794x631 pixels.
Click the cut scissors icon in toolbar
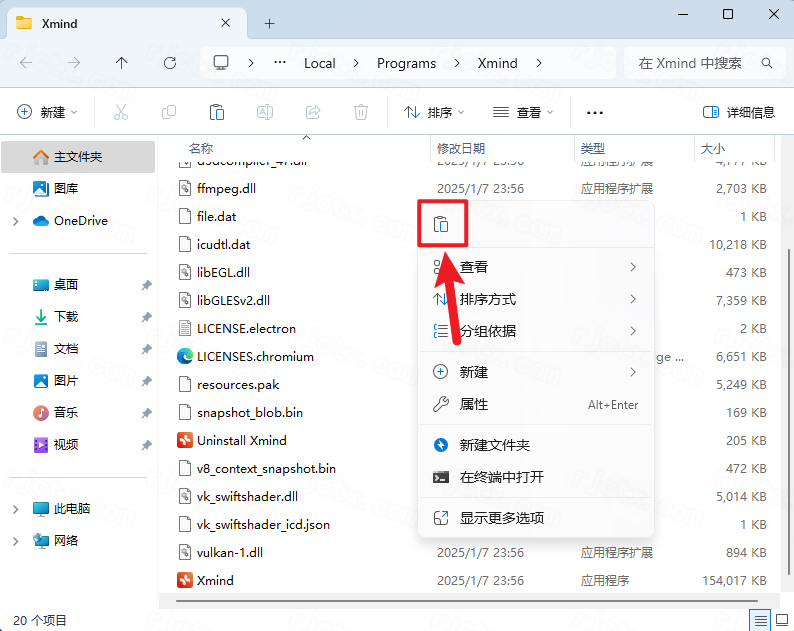[121, 112]
